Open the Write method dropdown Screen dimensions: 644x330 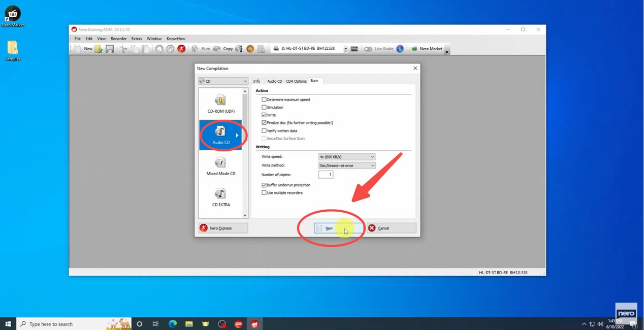347,166
